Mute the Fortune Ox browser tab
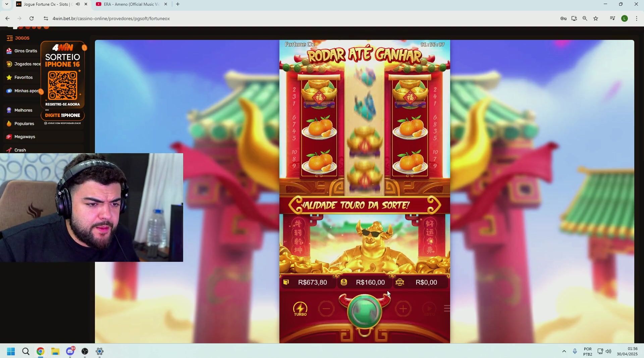This screenshot has width=644, height=358. 78,4
